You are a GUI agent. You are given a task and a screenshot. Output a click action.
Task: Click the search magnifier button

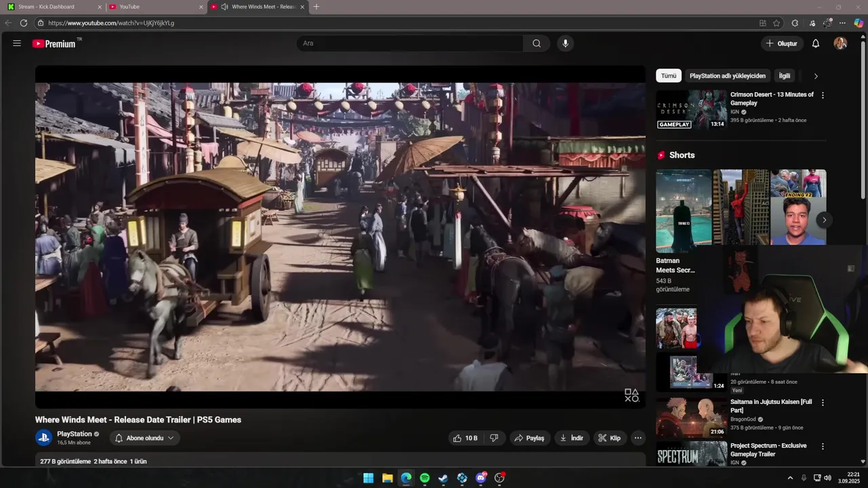point(536,43)
